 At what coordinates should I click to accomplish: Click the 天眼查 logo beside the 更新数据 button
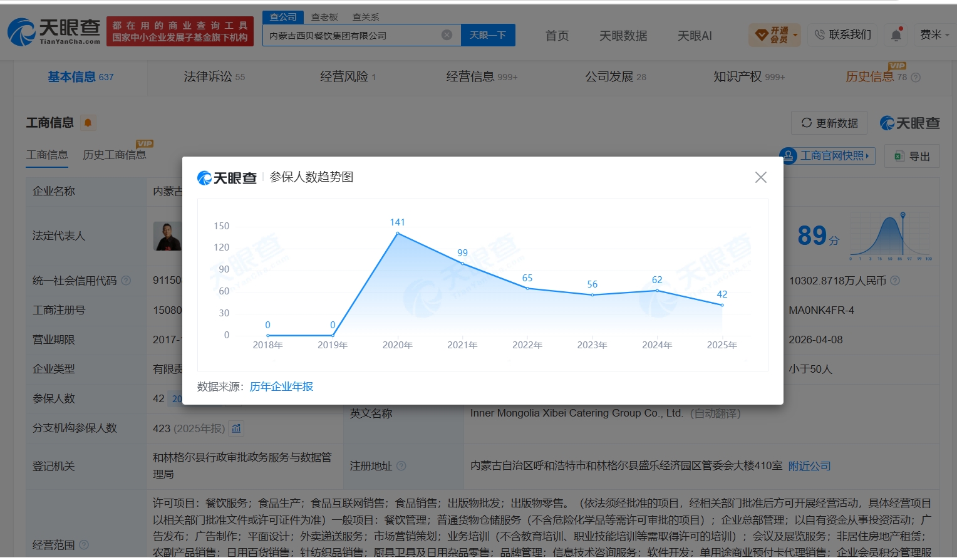(x=910, y=123)
